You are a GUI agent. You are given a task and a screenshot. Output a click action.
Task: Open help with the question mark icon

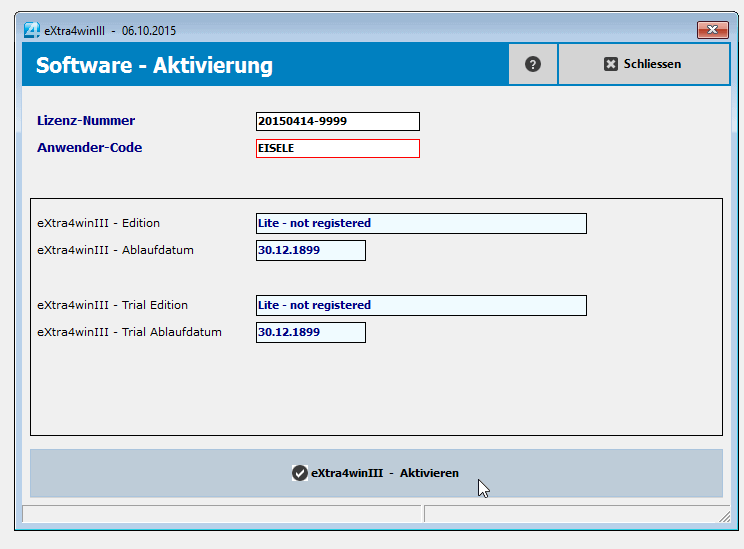[533, 64]
